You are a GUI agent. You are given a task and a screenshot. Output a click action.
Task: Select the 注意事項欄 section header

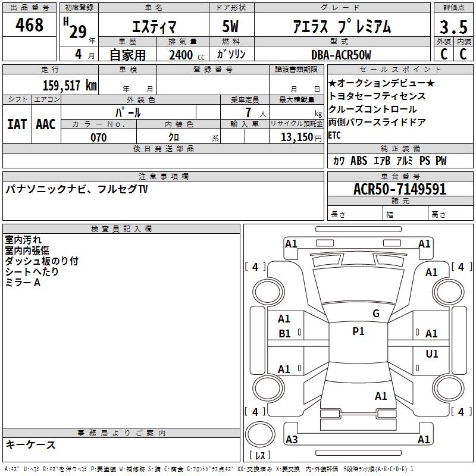(x=164, y=176)
